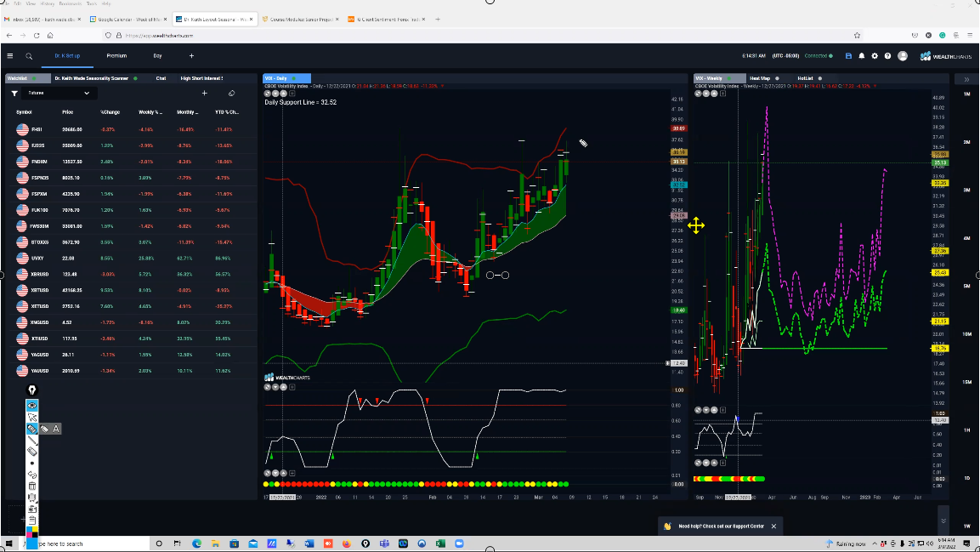This screenshot has height=552, width=980.
Task: Toggle the green dot on VIX - Daily tab
Action: (294, 78)
